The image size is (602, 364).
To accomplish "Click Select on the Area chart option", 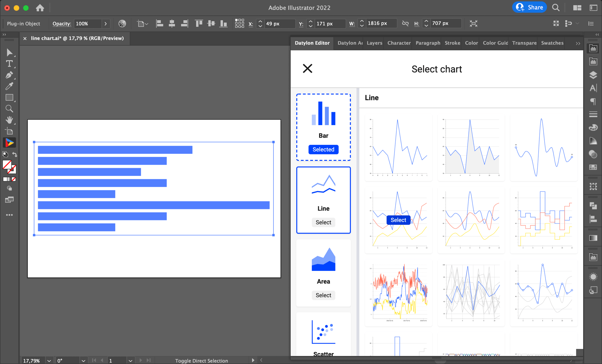I will 323,295.
